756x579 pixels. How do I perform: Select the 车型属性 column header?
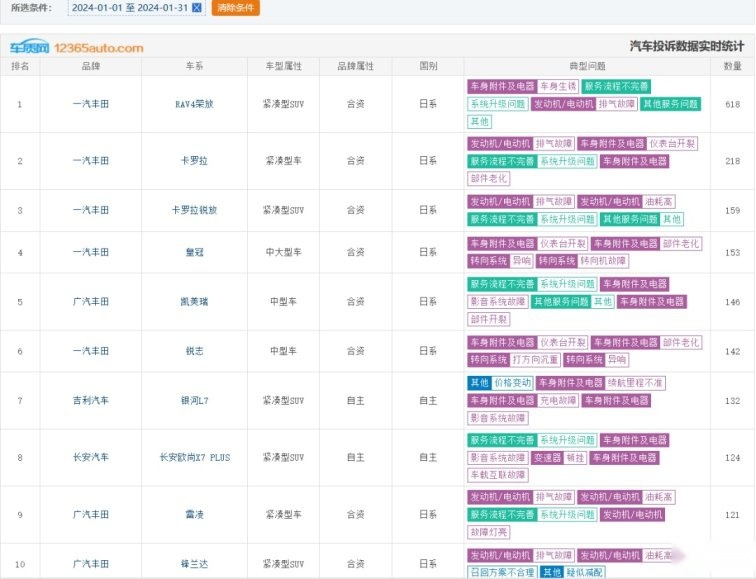[x=284, y=66]
